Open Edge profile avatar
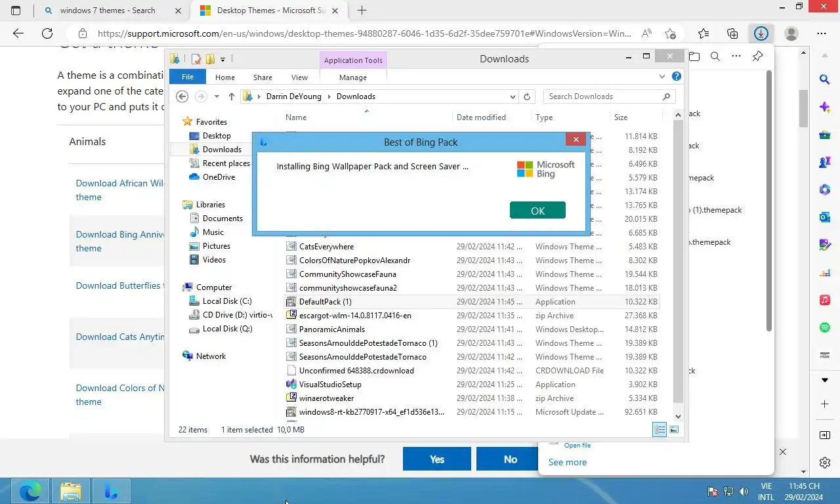Image resolution: width=840 pixels, height=504 pixels. point(791,33)
